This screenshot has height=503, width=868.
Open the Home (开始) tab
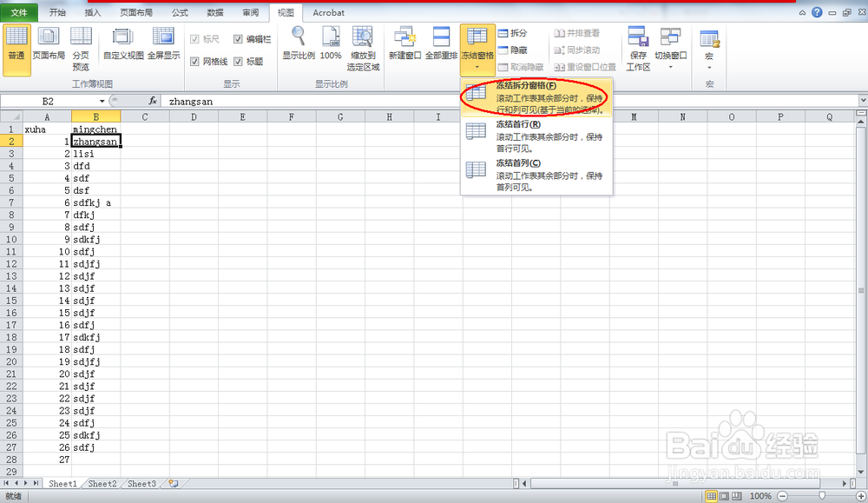point(57,12)
